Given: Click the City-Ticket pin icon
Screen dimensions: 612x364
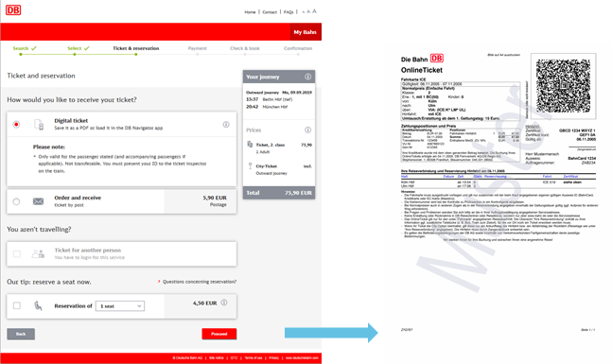Looking at the screenshot, I should 250,165.
